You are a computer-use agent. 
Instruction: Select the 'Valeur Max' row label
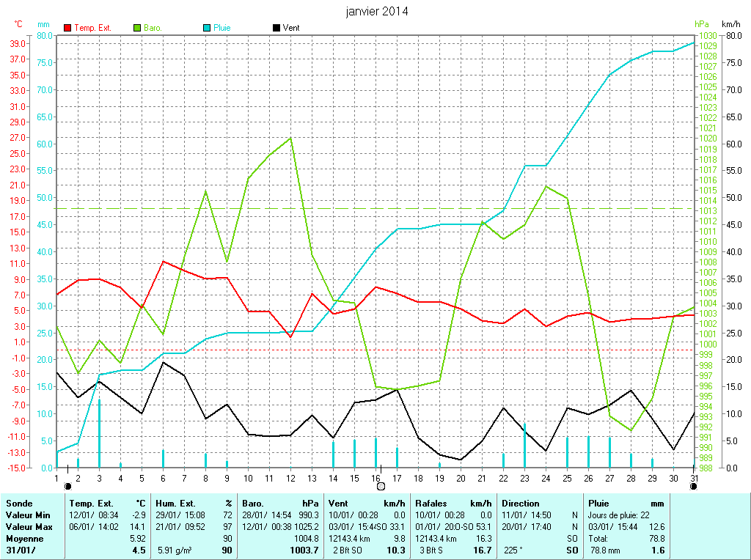tap(29, 527)
